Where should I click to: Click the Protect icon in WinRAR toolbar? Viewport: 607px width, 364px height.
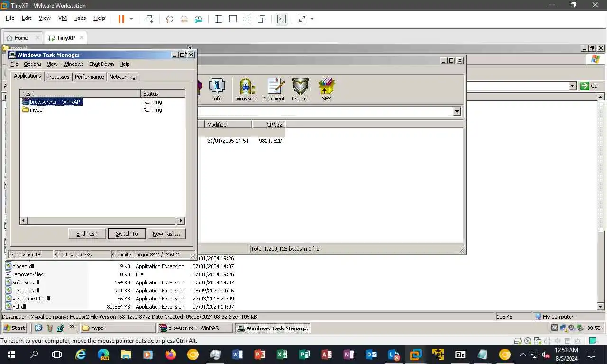pyautogui.click(x=300, y=90)
